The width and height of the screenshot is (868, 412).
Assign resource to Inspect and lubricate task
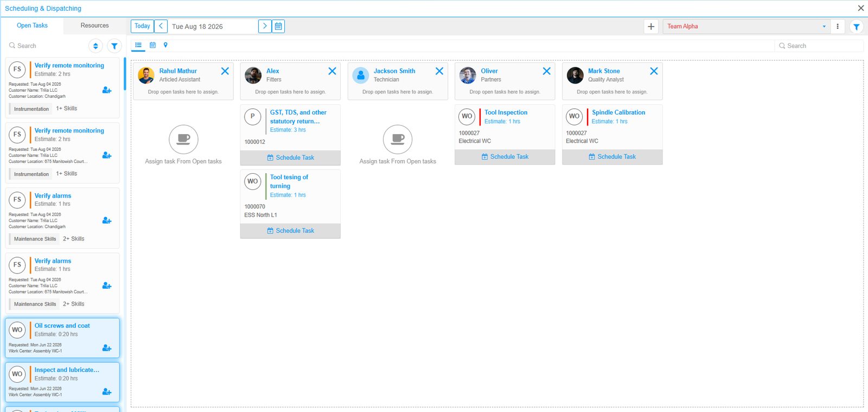coord(107,391)
